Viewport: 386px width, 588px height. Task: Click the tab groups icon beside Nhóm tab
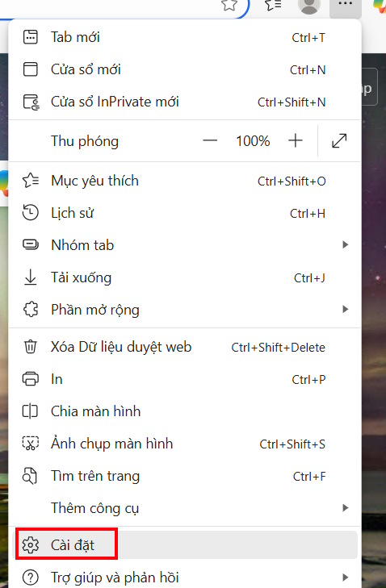tap(31, 245)
